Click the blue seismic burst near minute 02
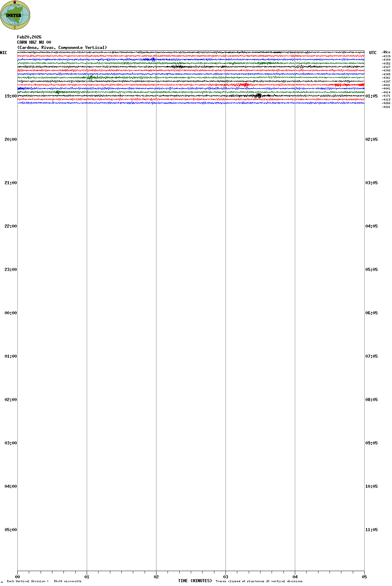This screenshot has height=586, width=392. coord(152,59)
